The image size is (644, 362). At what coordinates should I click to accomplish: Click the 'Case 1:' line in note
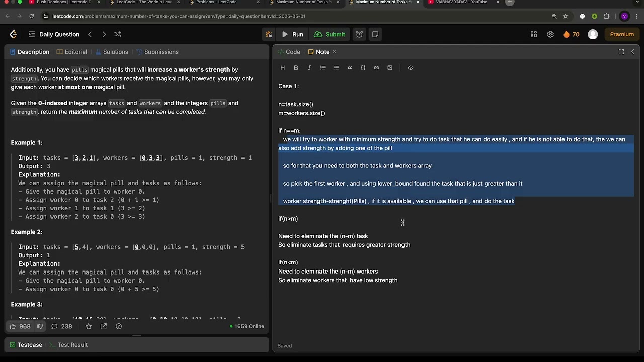pos(289,86)
